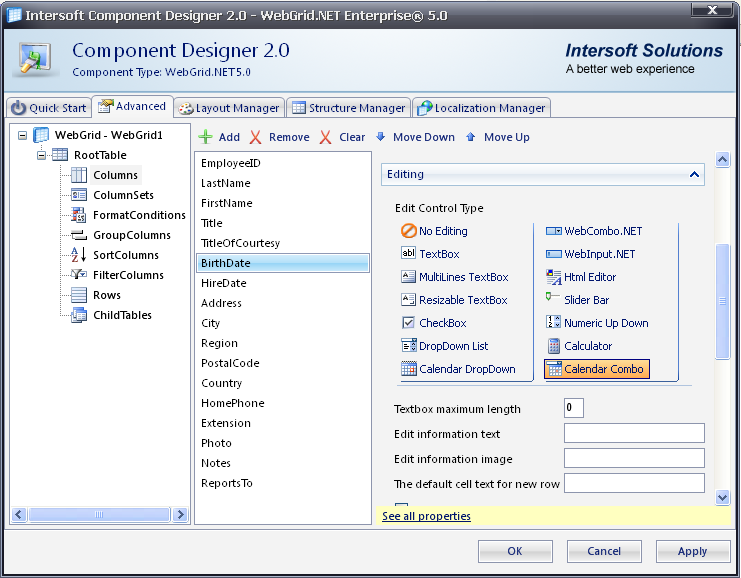Click the red X Clear icon

tap(325, 138)
